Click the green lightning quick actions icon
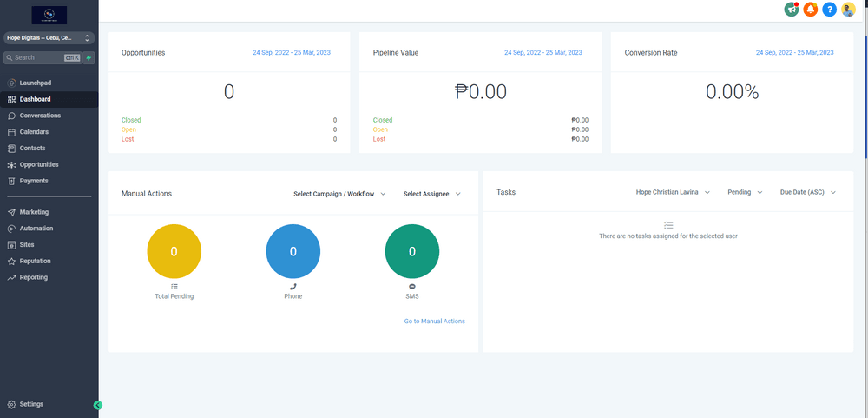Screen dimensions: 868x418 [89, 57]
